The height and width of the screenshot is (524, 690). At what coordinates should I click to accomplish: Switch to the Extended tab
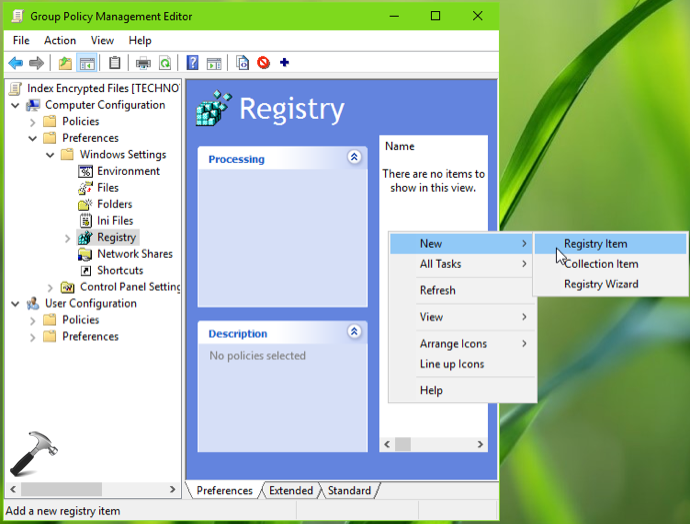click(x=290, y=490)
